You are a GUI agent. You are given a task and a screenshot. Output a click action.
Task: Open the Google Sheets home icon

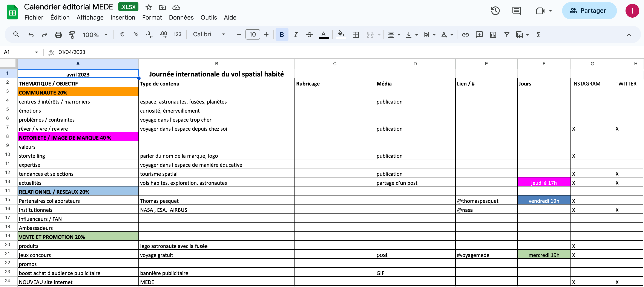click(x=12, y=12)
